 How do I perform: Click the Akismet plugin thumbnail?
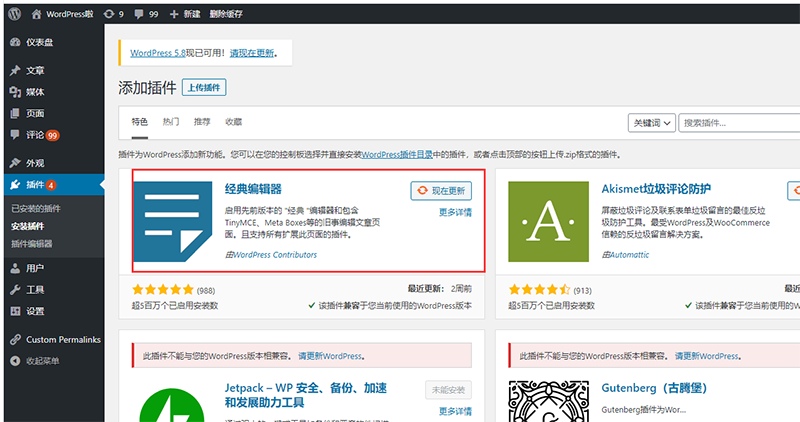548,221
